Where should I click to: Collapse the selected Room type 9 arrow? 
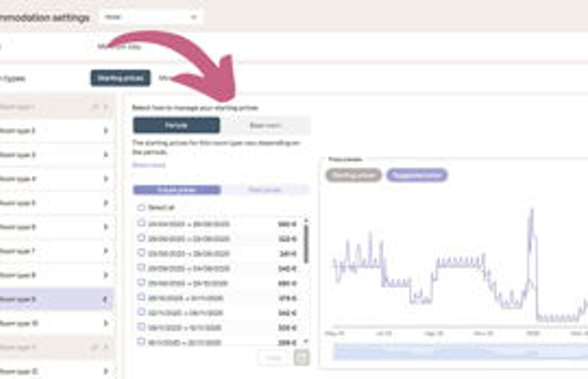(105, 299)
